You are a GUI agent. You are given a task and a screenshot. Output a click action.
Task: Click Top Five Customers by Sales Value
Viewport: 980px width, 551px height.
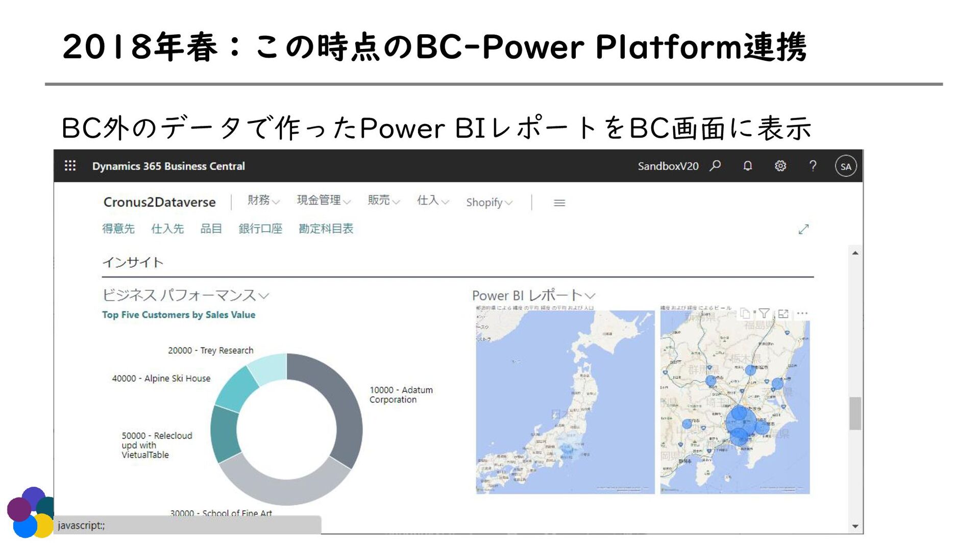pos(179,315)
